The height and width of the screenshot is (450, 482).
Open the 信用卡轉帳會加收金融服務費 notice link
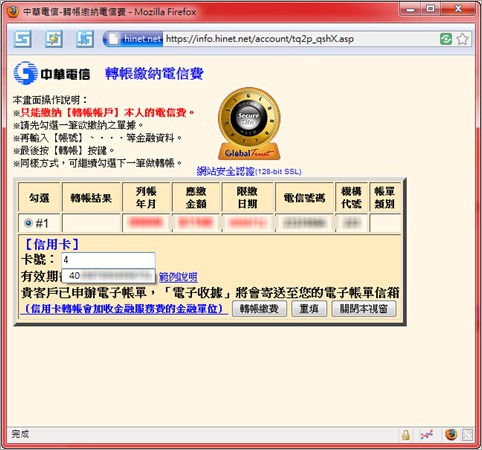point(124,308)
